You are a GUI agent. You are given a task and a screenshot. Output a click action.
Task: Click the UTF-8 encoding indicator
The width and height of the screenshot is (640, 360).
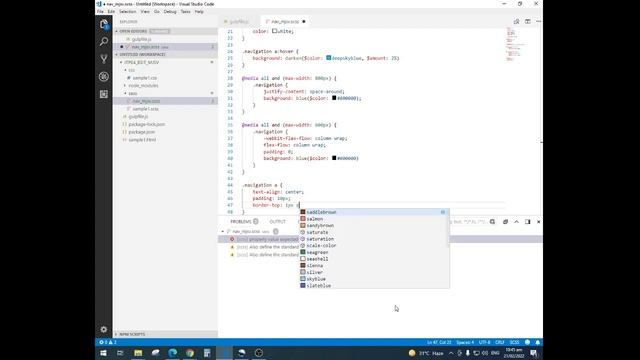pyautogui.click(x=484, y=342)
